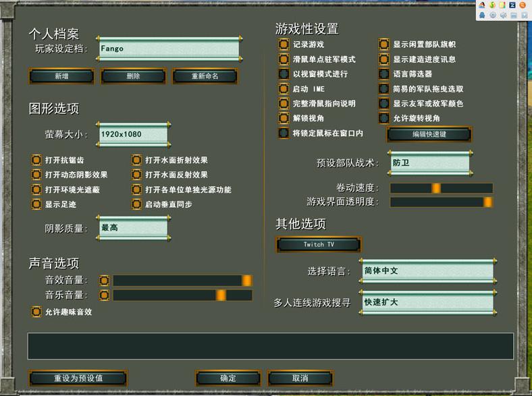Confirm settings with 确定 button
The image size is (532, 396).
click(228, 378)
